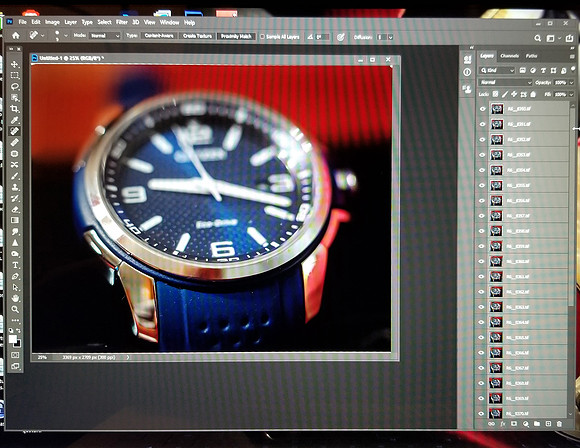Select the Brush tool
Image resolution: width=580 pixels, height=448 pixels.
(x=15, y=176)
